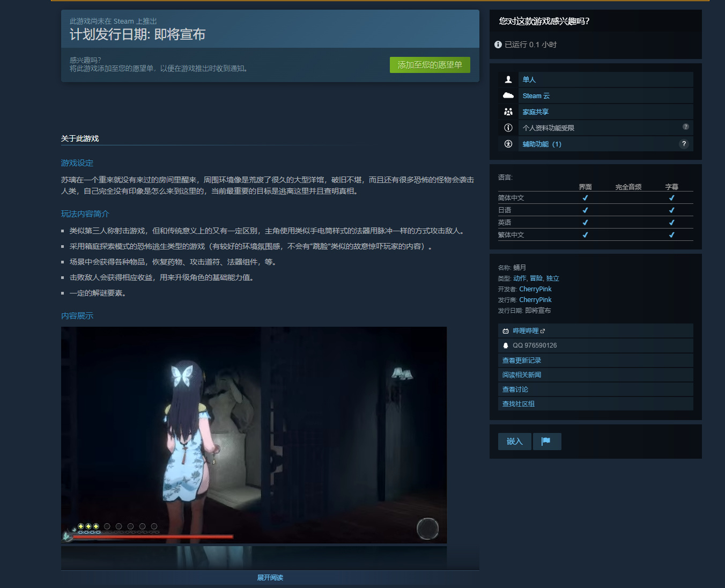Expand the description with 展开阅读
This screenshot has height=588, width=725.
270,578
